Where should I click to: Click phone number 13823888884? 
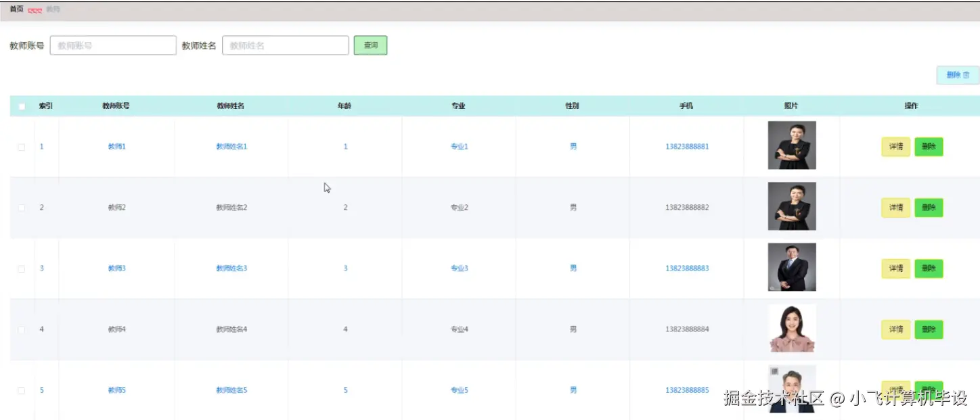(x=687, y=329)
